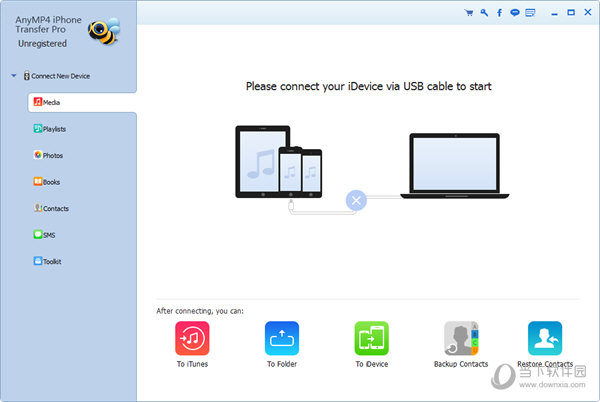Click the To Folder label
Image resolution: width=600 pixels, height=402 pixels.
[282, 364]
